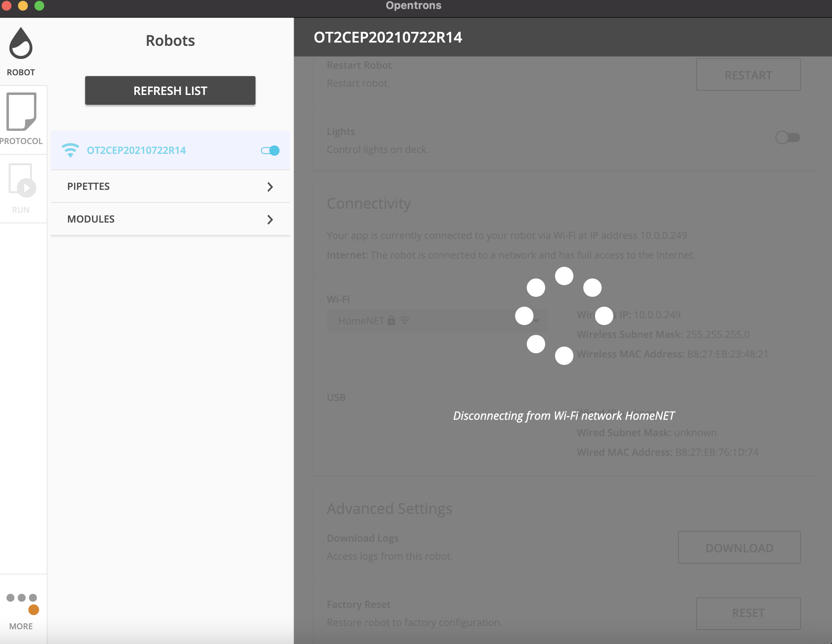832x644 pixels.
Task: Click the Wireless Subnet Mask value
Action: point(717,334)
